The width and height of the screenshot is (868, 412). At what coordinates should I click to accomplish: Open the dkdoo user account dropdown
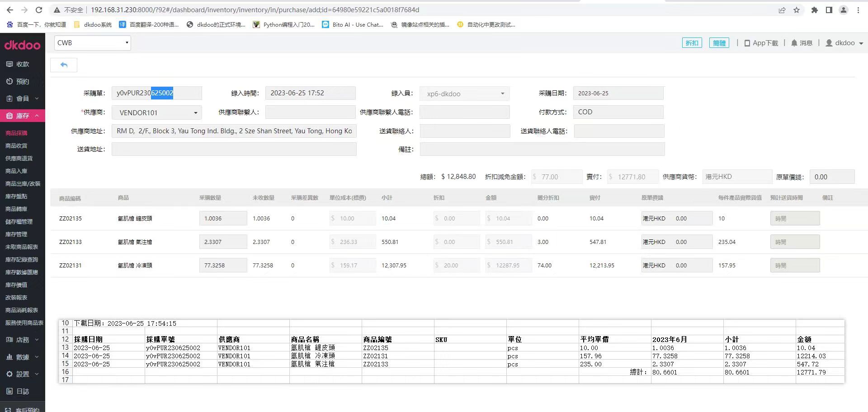(844, 43)
